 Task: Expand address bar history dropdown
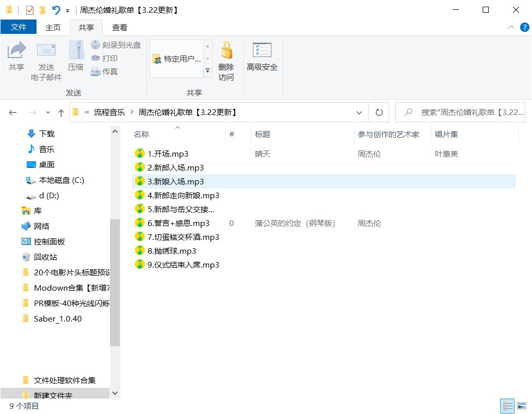pyautogui.click(x=359, y=112)
